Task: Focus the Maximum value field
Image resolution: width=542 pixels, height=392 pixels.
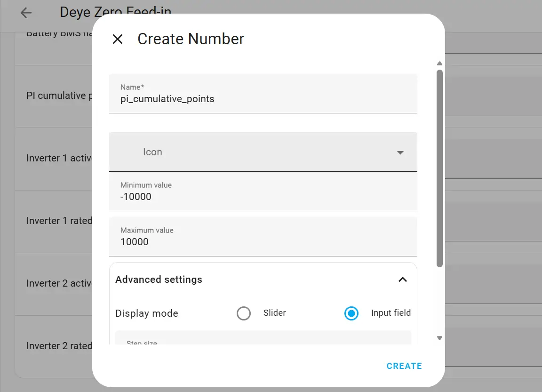Action: point(263,241)
